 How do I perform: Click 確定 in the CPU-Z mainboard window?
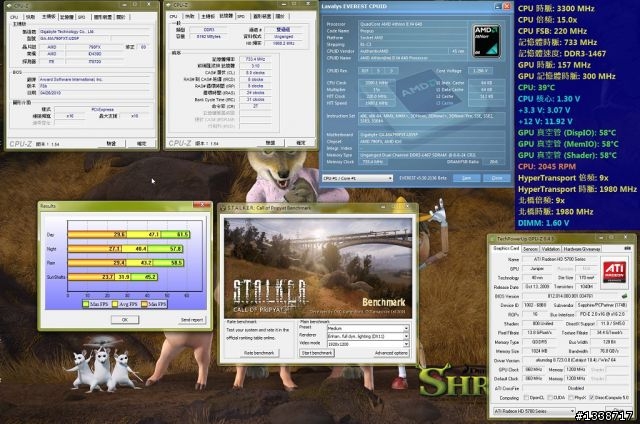tap(141, 144)
